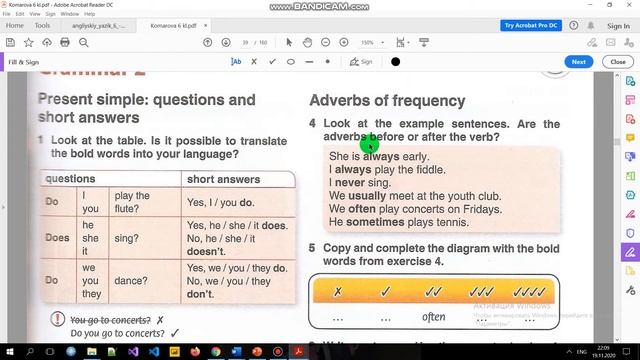Select the cross mark tool
The image size is (640, 360).
(254, 62)
